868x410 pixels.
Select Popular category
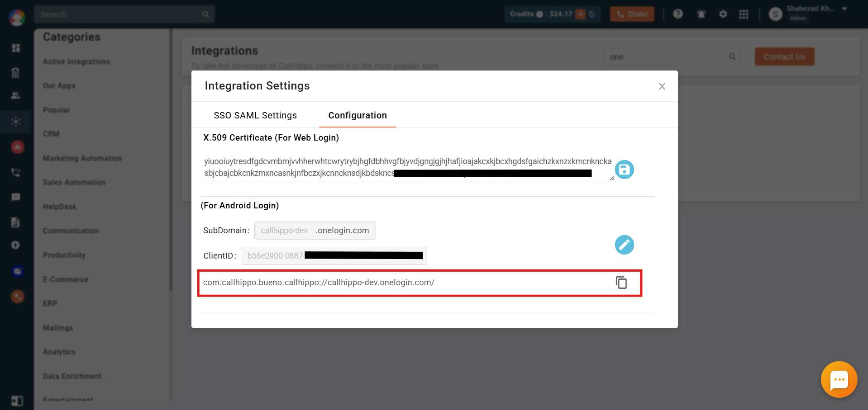[57, 110]
